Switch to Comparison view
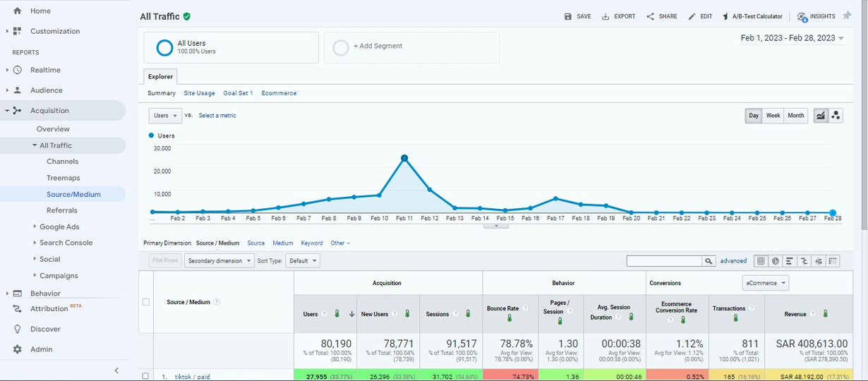 pyautogui.click(x=804, y=261)
